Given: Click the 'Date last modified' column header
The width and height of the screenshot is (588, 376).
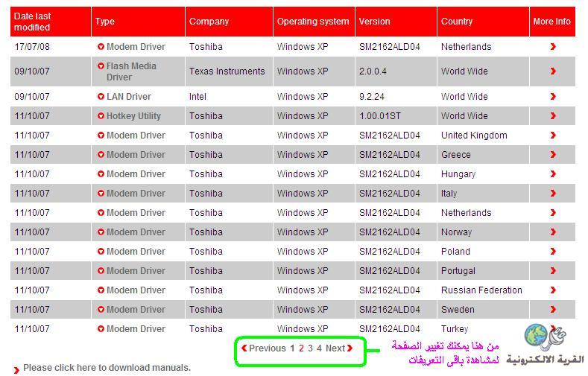Looking at the screenshot, I should (51, 22).
